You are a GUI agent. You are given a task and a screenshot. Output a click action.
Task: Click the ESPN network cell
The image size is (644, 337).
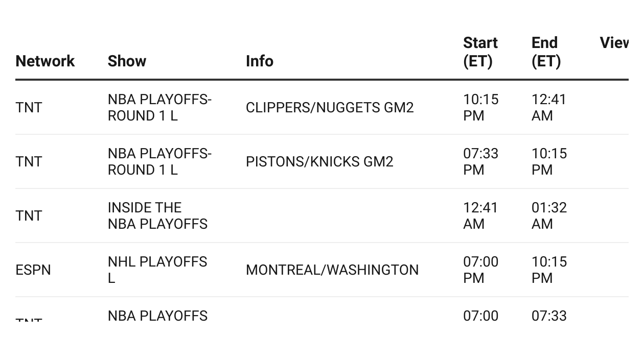[x=33, y=270]
